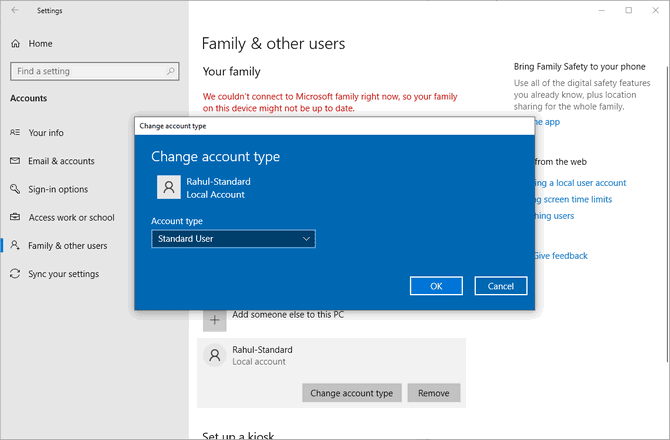Click the Home icon in sidebar
Viewport: 670px width, 440px height.
16,44
